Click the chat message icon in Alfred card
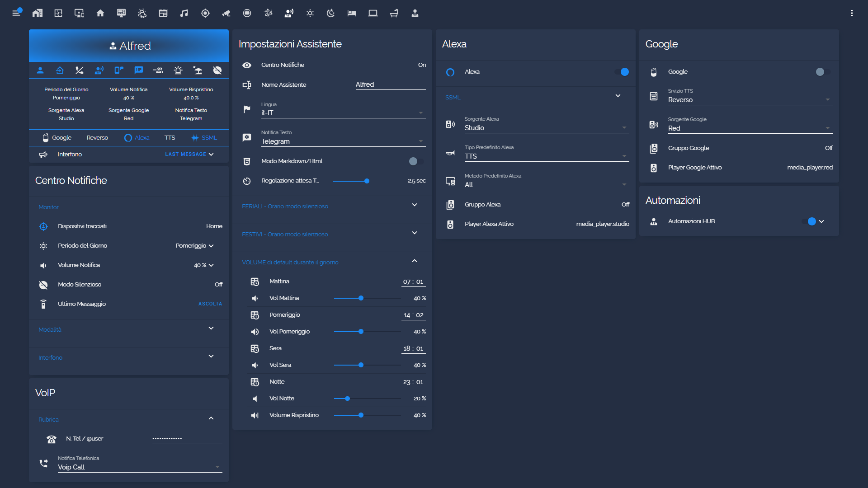Viewport: 868px width, 488px height. (139, 70)
